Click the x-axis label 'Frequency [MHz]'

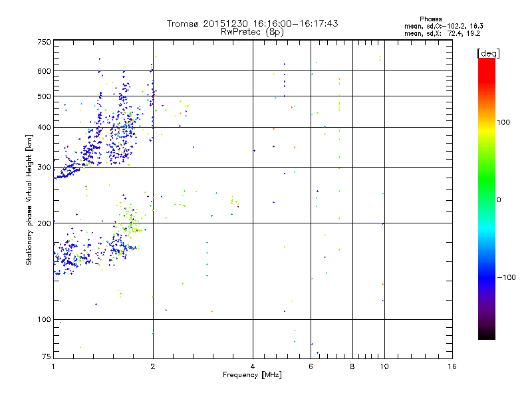[x=252, y=375]
